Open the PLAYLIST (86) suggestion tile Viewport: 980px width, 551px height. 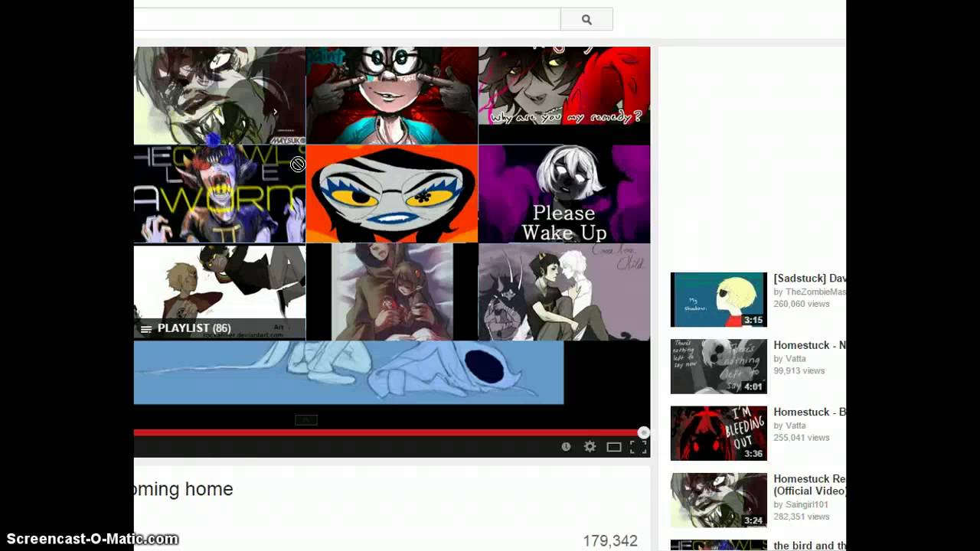coord(220,292)
